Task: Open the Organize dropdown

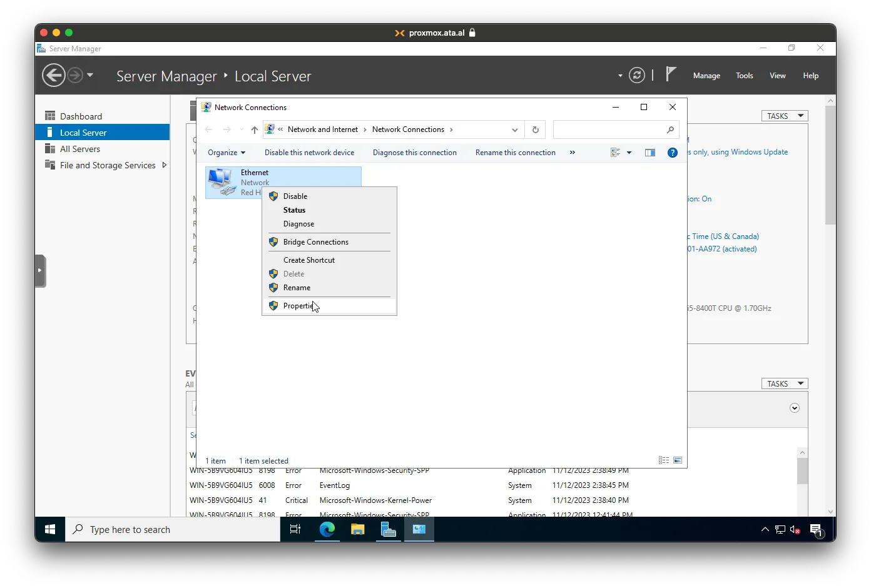Action: pyautogui.click(x=227, y=153)
